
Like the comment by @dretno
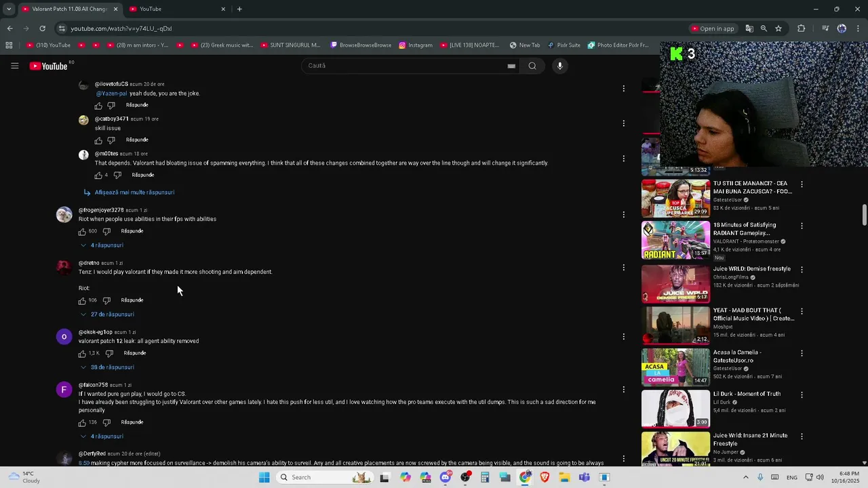click(82, 300)
